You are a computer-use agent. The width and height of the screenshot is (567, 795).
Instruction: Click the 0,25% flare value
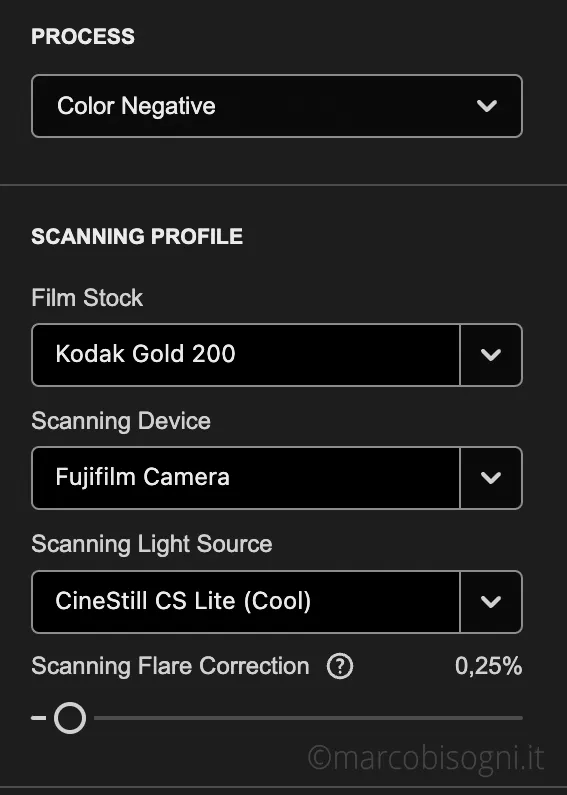(x=488, y=666)
